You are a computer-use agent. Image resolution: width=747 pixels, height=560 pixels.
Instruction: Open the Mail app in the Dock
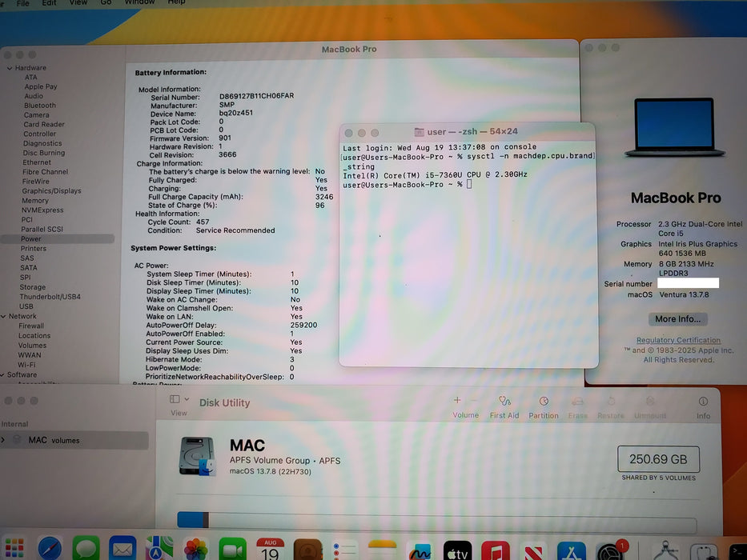point(123,549)
